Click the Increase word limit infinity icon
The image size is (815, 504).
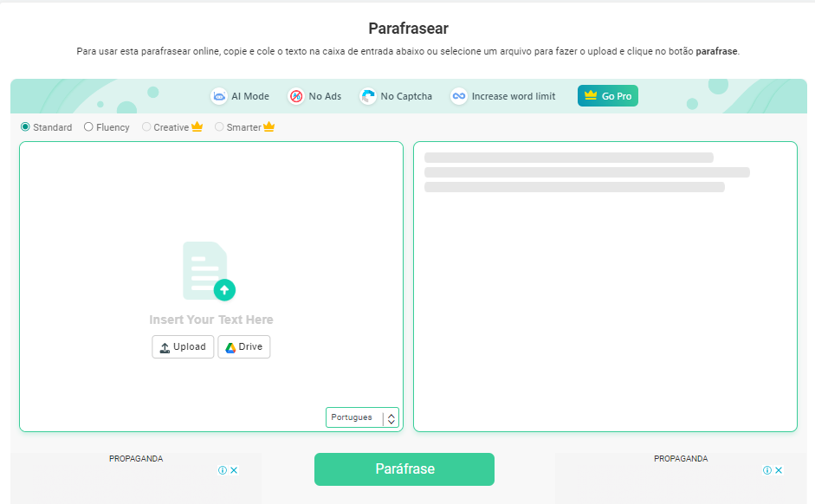click(x=459, y=96)
